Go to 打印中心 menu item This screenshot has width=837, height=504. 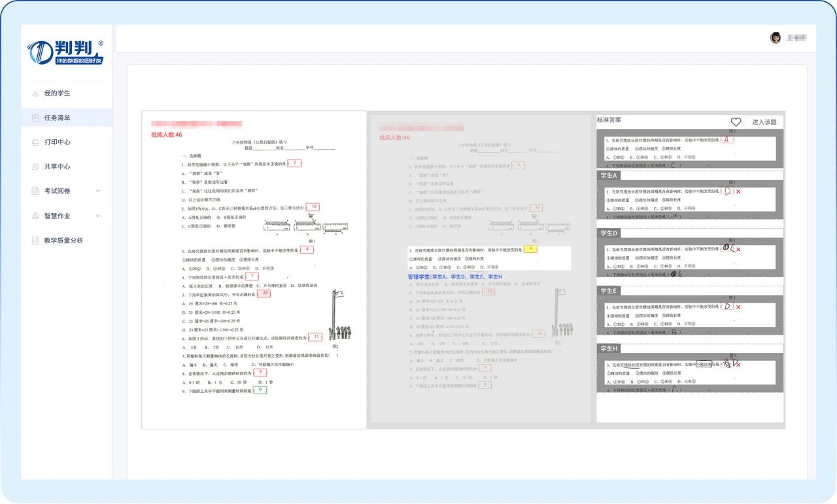pyautogui.click(x=58, y=143)
